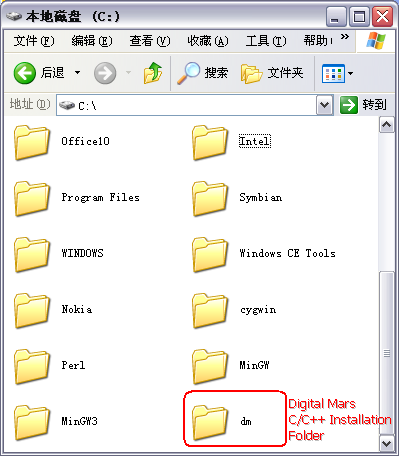The height and width of the screenshot is (456, 399).
Task: Select the Perl folder icon
Action: 32,367
